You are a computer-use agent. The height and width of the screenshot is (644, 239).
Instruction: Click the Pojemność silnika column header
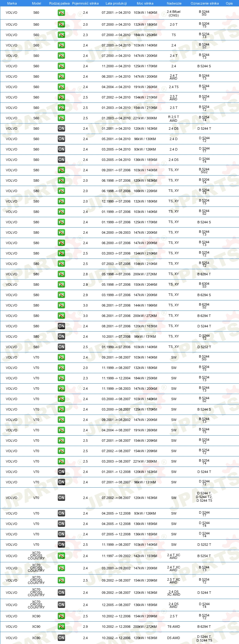85,3
